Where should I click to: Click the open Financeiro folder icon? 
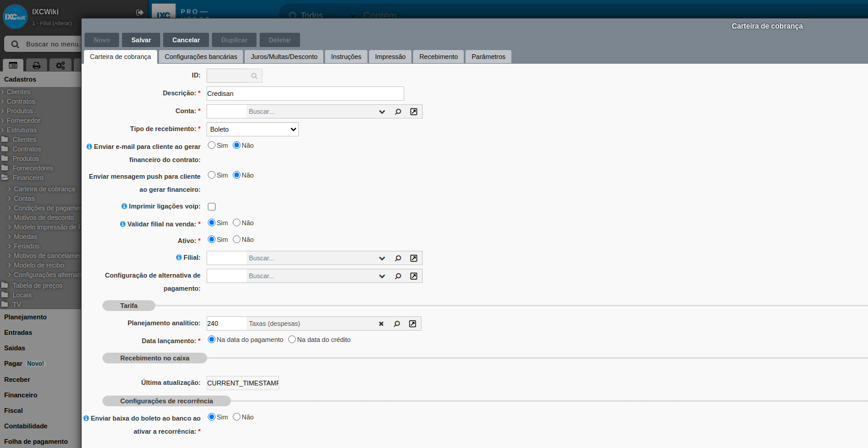tap(5, 178)
